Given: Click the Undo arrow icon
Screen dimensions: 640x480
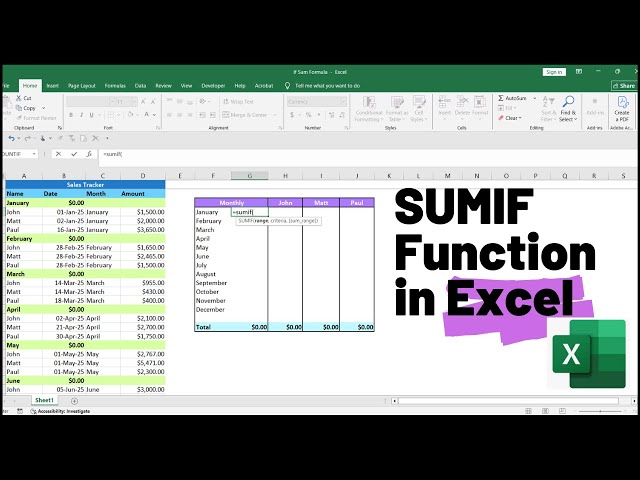Looking at the screenshot, I should (11, 138).
